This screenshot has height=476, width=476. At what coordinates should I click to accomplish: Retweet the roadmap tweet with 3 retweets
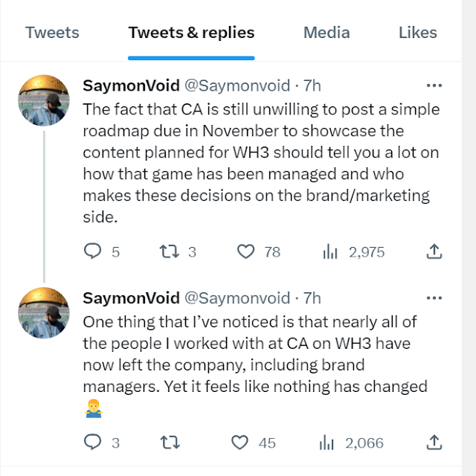coord(169,252)
